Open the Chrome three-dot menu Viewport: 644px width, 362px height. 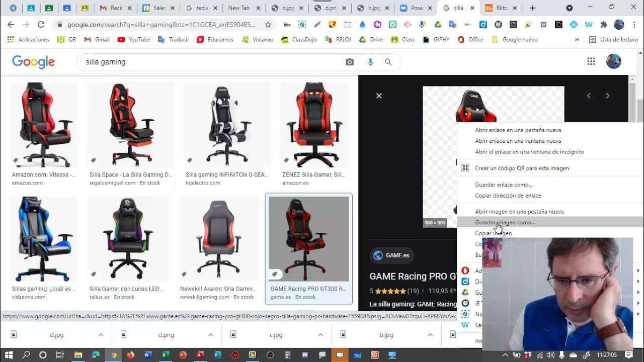pyautogui.click(x=633, y=25)
